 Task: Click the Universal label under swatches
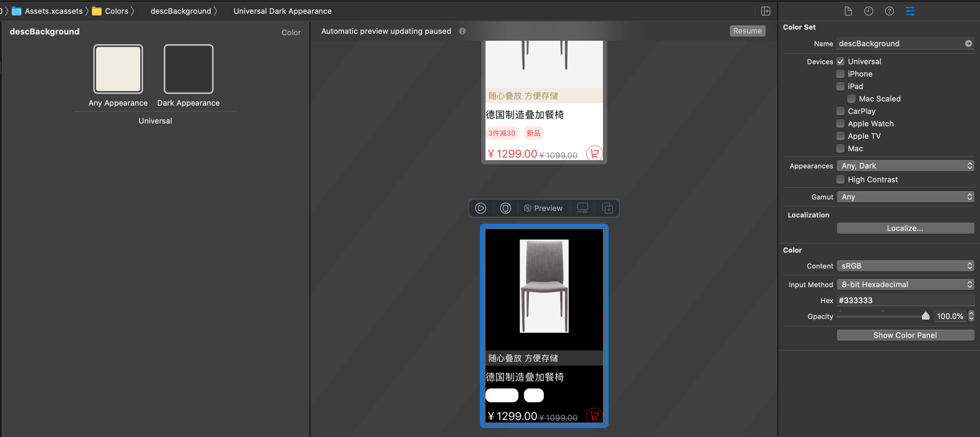[x=155, y=121]
